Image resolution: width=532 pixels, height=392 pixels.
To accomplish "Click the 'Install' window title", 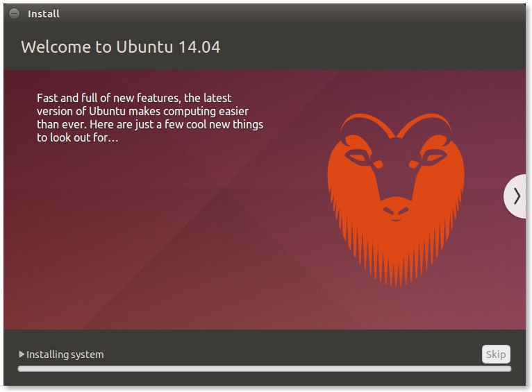I will coord(44,14).
